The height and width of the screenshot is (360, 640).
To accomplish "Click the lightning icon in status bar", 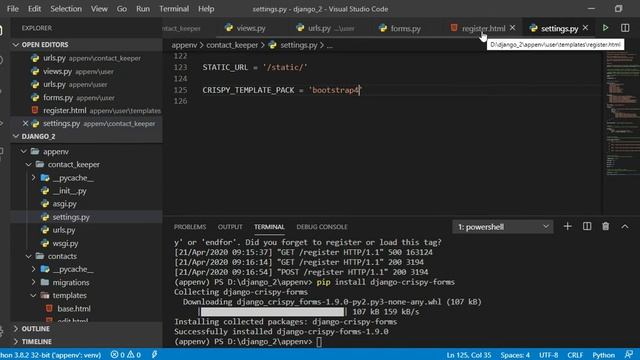I will click(x=154, y=355).
